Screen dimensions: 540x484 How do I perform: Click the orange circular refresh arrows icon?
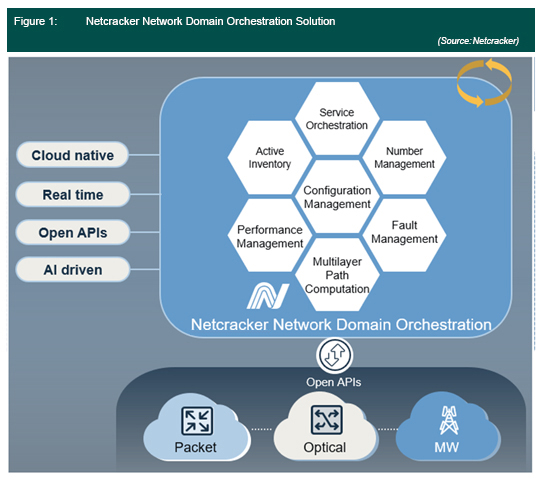coord(484,83)
